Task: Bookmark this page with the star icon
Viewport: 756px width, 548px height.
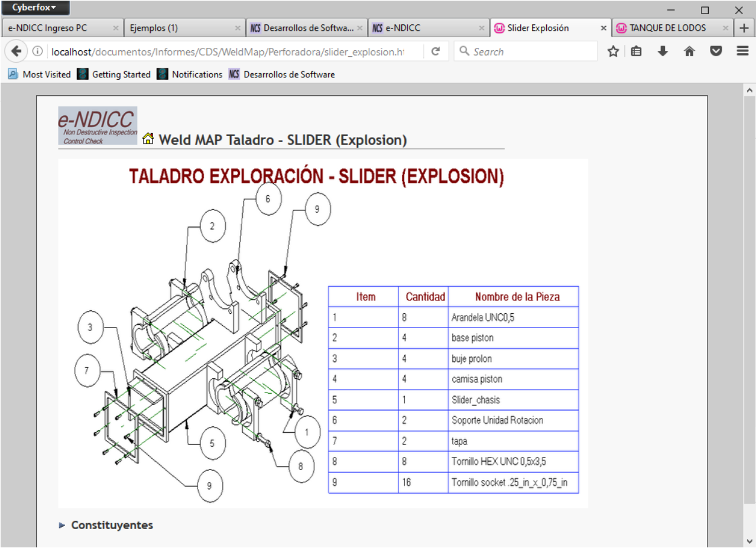Action: (613, 51)
